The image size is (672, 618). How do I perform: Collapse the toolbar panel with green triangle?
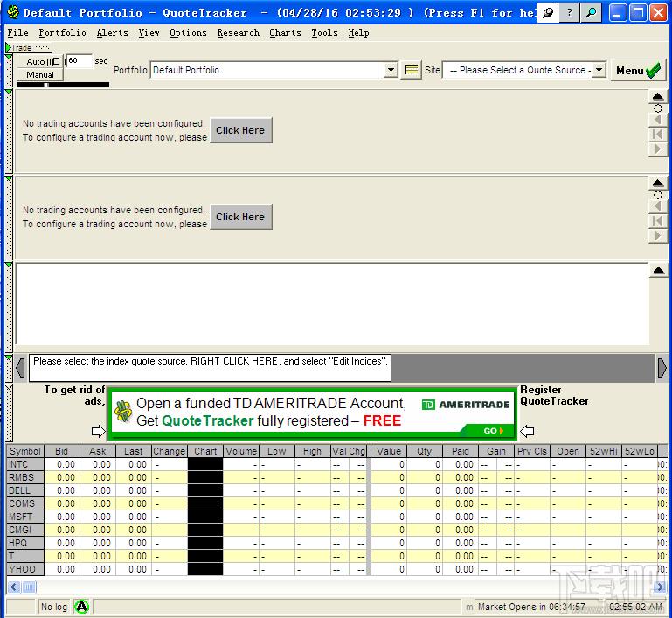pos(9,57)
